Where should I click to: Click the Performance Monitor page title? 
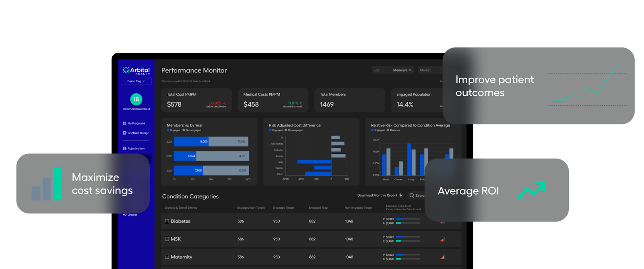[x=194, y=70]
